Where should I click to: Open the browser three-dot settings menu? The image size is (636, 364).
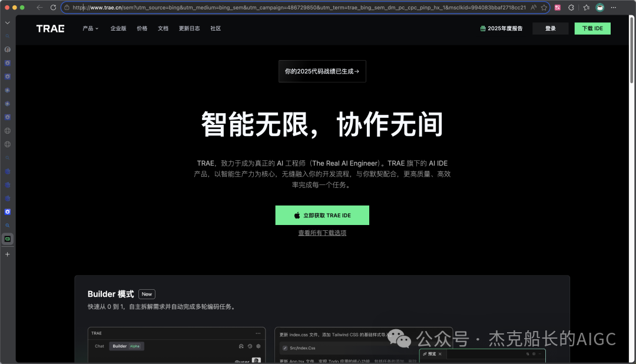613,7
